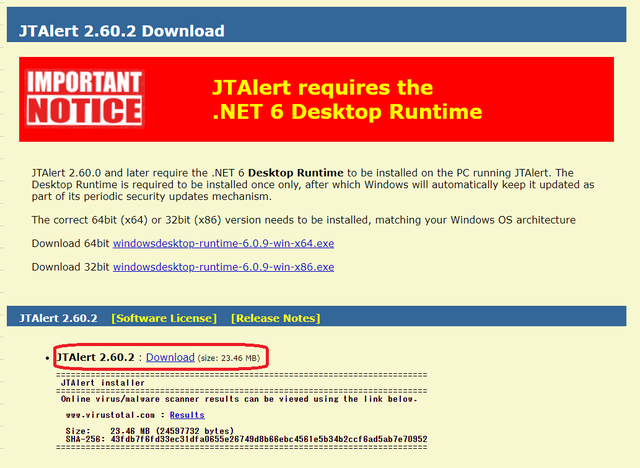Click the '.NET 6 Desktop Runtime' yellow banner text
Image resolution: width=640 pixels, height=468 pixels.
coord(347,111)
